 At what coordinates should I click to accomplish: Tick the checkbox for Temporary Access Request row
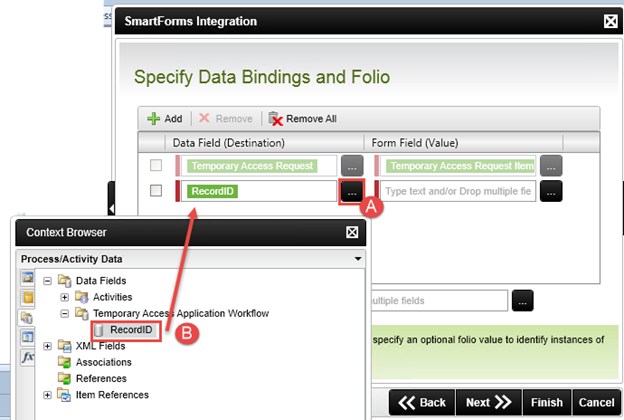pyautogui.click(x=155, y=165)
